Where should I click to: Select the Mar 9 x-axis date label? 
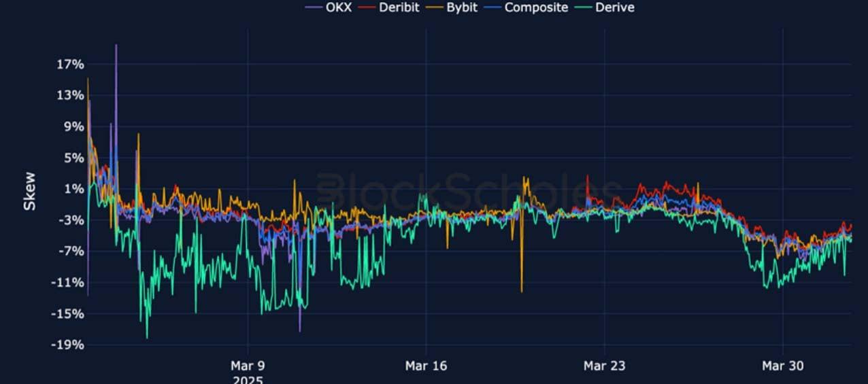pyautogui.click(x=248, y=366)
